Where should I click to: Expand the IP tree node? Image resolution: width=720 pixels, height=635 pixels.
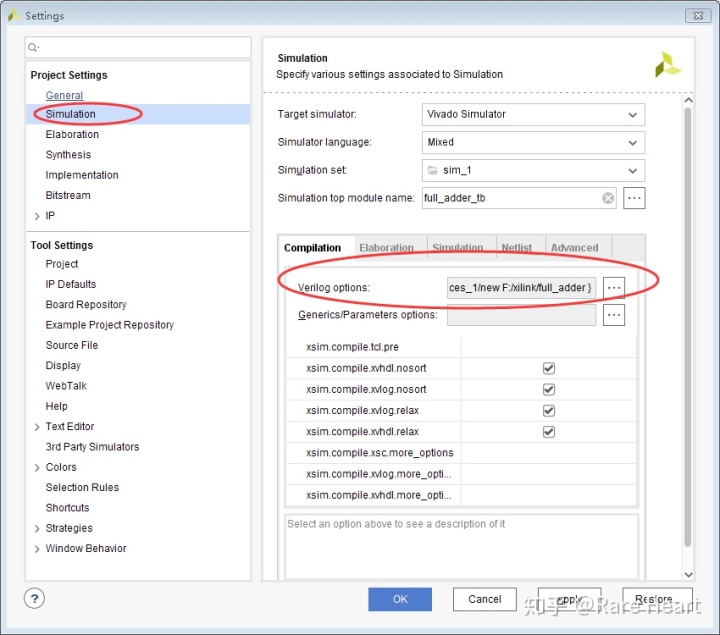37,216
